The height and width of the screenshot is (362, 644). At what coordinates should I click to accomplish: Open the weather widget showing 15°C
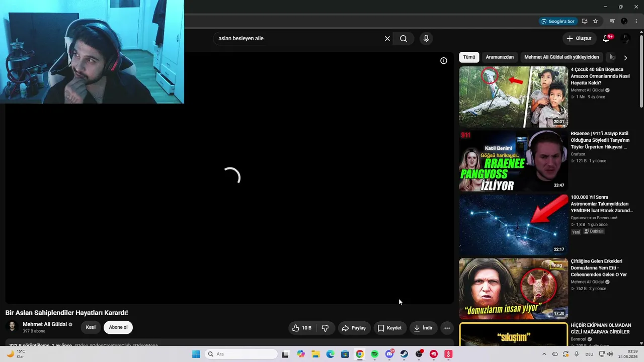point(15,354)
